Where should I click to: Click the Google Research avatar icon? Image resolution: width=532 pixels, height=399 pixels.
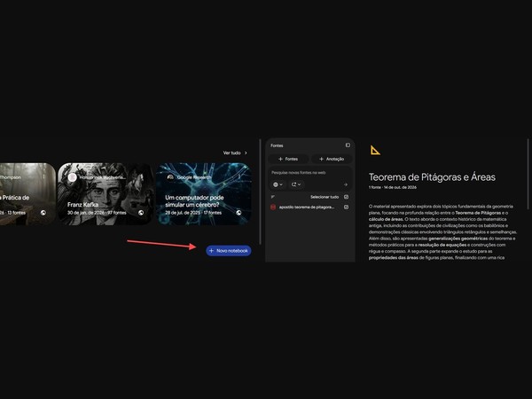pos(170,177)
